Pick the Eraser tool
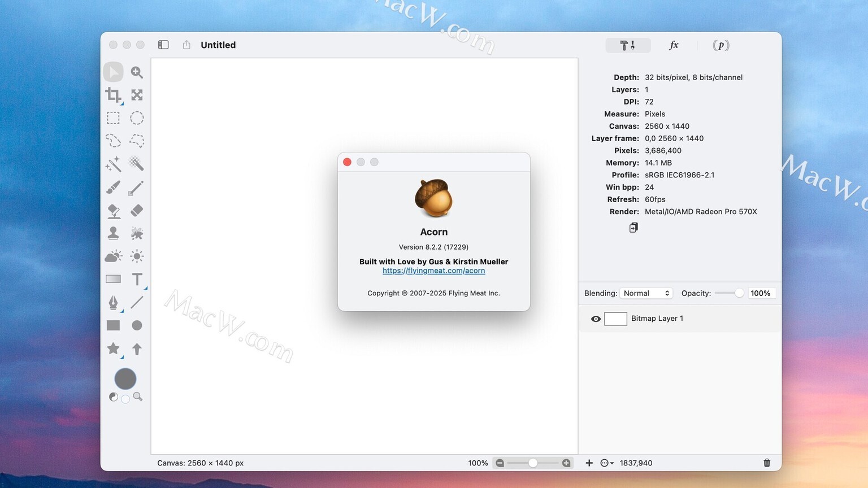Image resolution: width=868 pixels, height=488 pixels. (x=137, y=211)
